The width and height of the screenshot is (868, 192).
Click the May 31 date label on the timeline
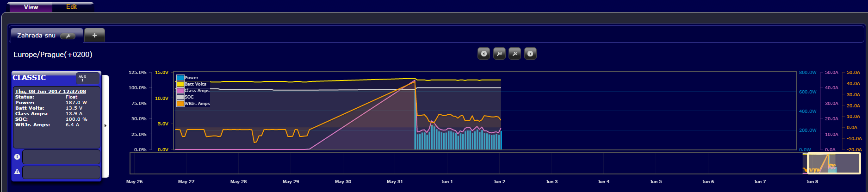395,182
